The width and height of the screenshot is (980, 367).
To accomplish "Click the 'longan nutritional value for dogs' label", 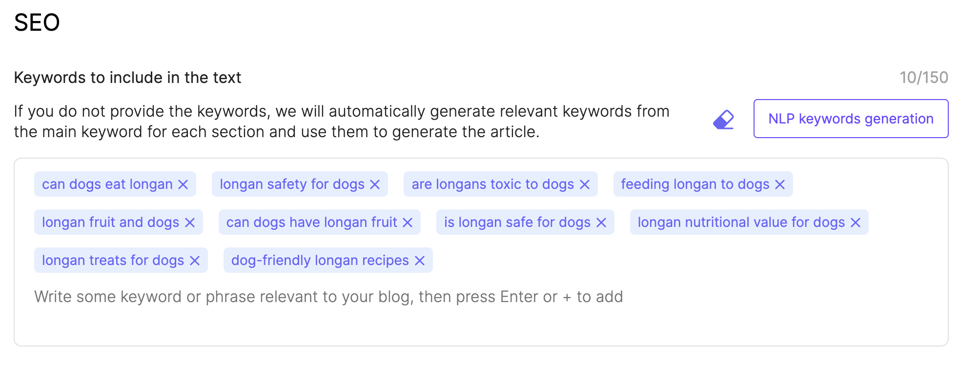I will (x=741, y=223).
